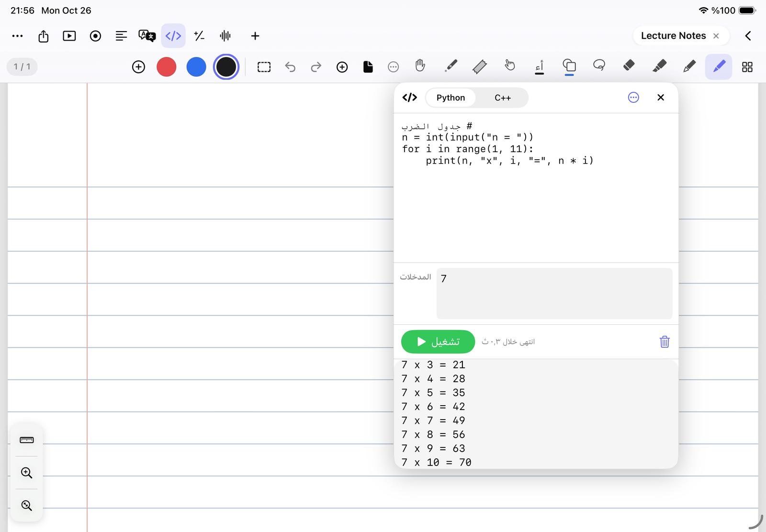Switch to the Python language tab

pyautogui.click(x=451, y=98)
